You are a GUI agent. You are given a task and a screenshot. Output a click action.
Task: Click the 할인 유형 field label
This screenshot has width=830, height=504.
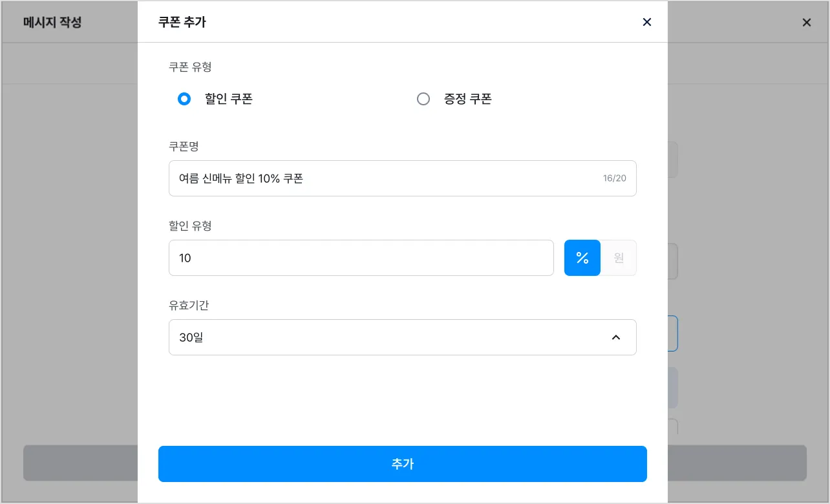click(190, 226)
